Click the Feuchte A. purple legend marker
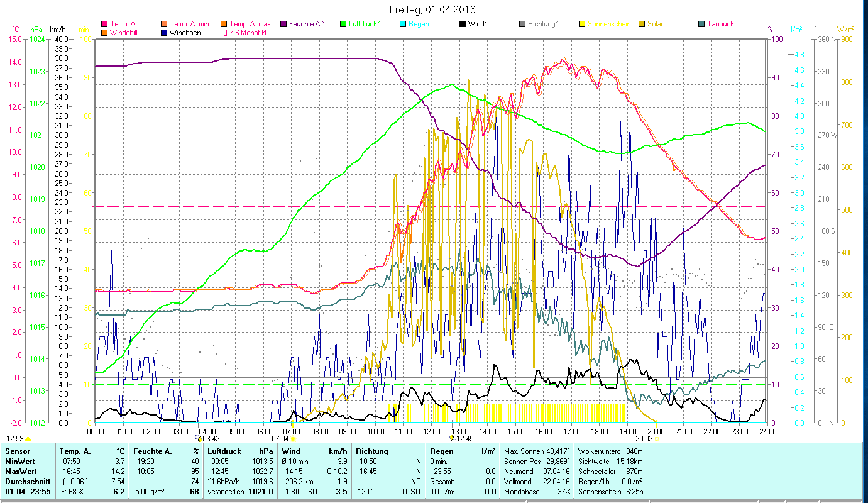868x503 pixels. pyautogui.click(x=283, y=24)
